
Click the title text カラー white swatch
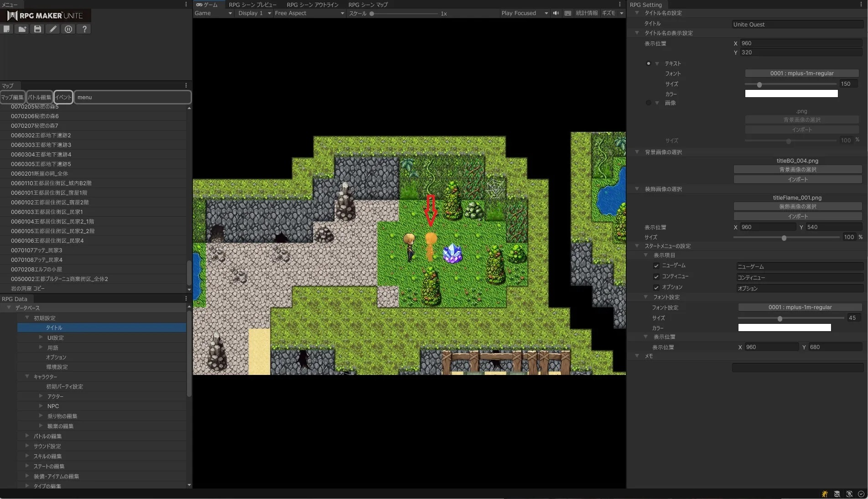click(791, 94)
